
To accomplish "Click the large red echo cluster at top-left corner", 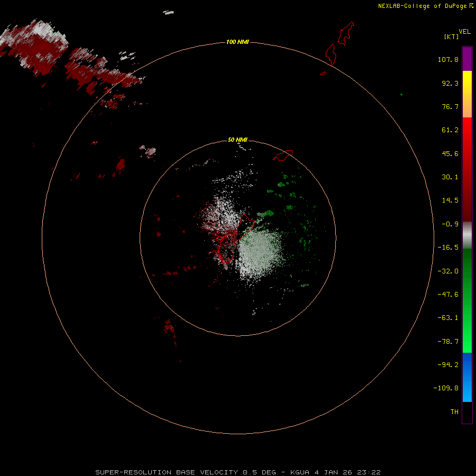I will 35,47.
